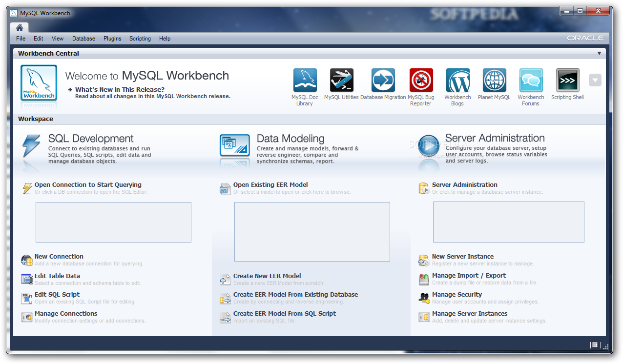Click the Edit SQL Script link
This screenshot has height=364, width=623.
click(x=57, y=294)
